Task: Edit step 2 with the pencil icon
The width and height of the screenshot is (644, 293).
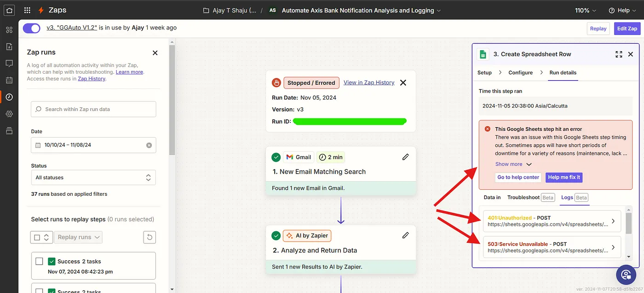Action: pyautogui.click(x=405, y=235)
